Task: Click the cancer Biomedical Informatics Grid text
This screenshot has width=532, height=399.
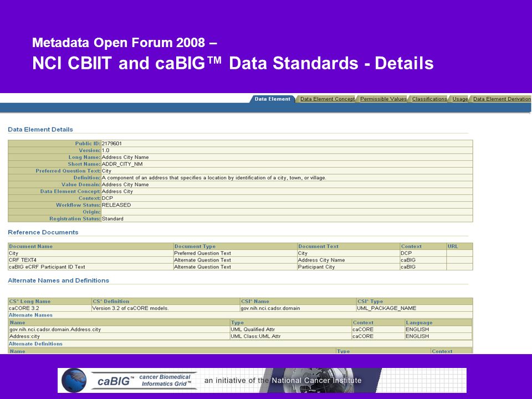Action: [x=165, y=380]
